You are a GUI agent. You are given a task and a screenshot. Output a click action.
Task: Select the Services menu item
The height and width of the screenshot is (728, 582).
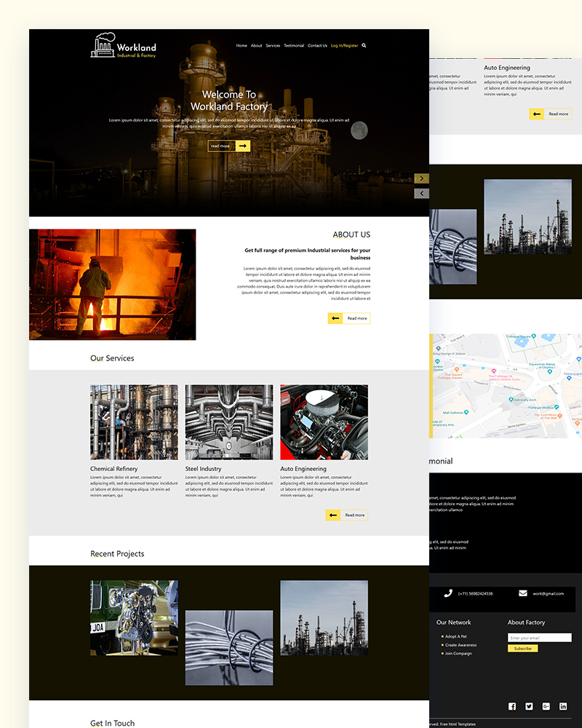pos(273,45)
